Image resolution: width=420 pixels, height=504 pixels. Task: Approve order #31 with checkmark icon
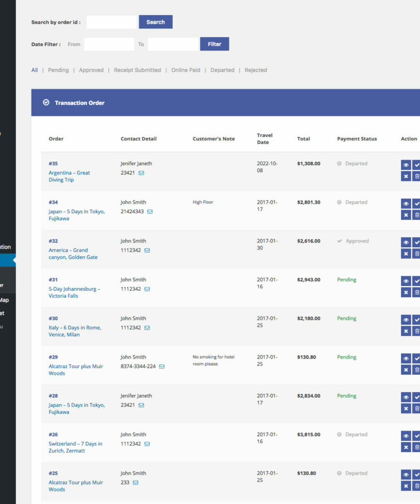(x=416, y=281)
